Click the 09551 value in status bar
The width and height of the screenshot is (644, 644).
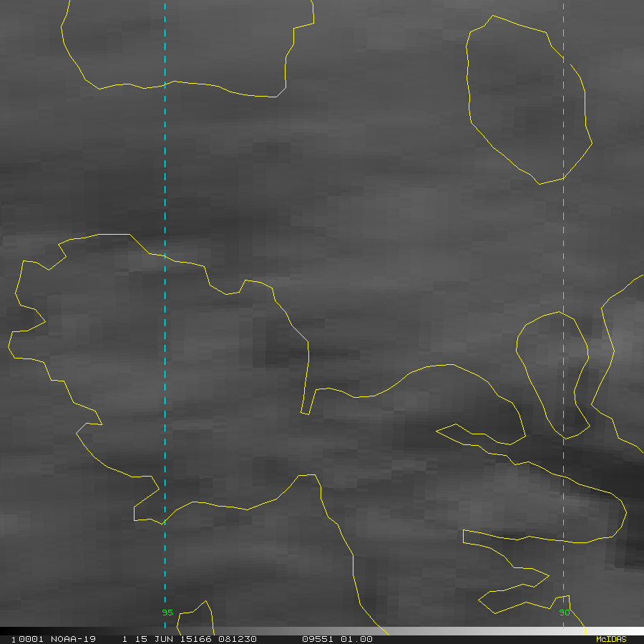[x=318, y=639]
